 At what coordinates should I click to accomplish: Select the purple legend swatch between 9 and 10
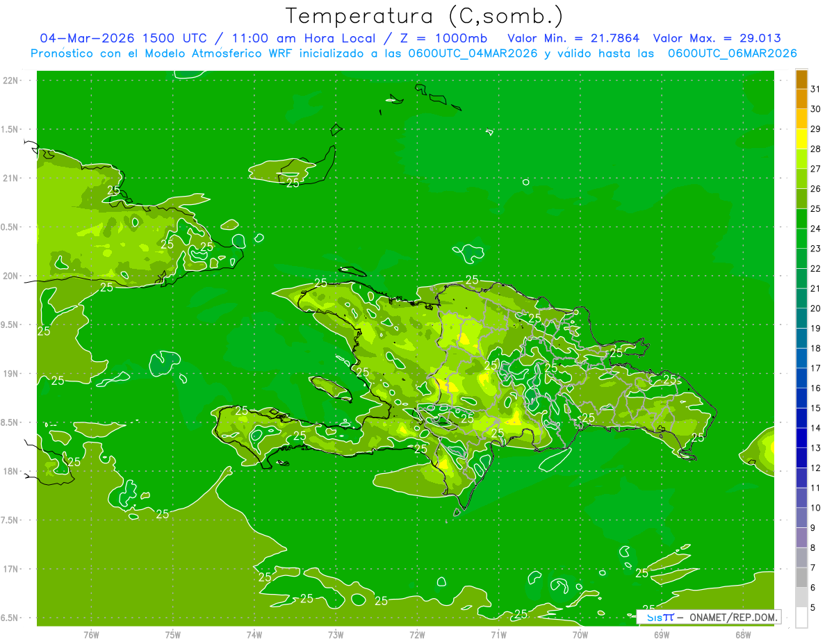[801, 518]
